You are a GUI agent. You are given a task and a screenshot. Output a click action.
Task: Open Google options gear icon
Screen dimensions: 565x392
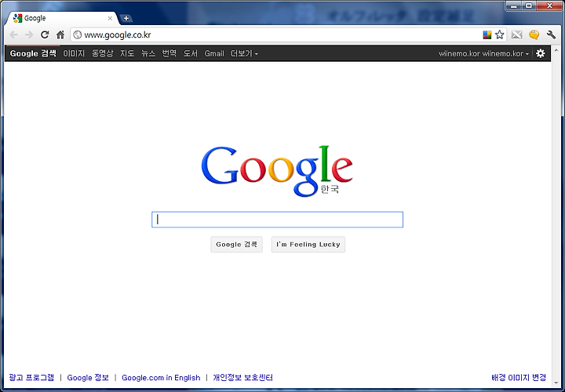(x=541, y=53)
